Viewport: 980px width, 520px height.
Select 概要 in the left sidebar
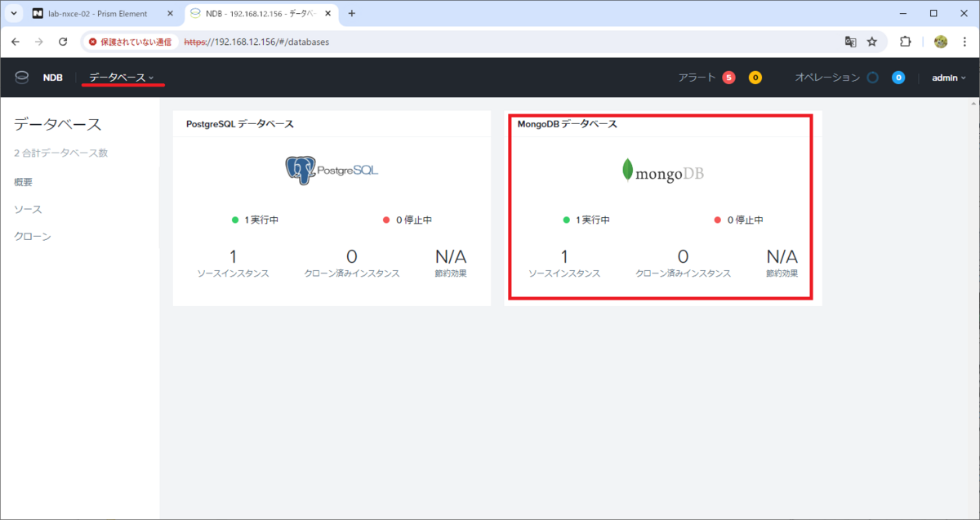pyautogui.click(x=24, y=182)
